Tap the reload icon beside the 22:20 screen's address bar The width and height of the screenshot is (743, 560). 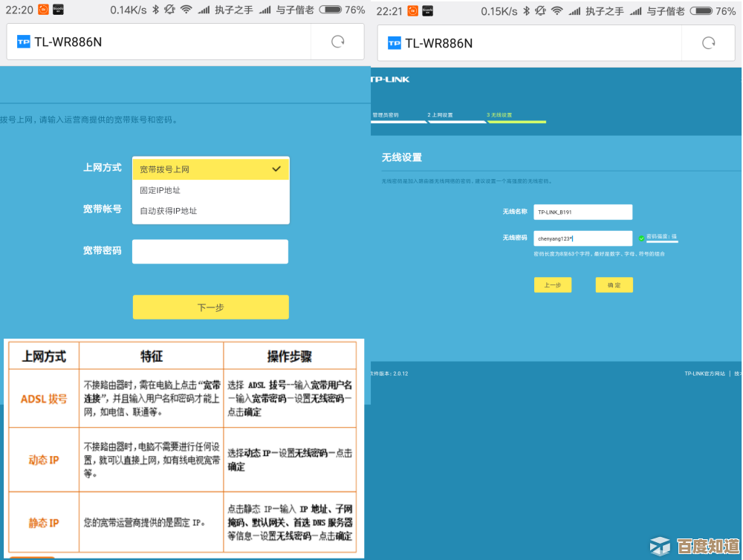point(338,42)
